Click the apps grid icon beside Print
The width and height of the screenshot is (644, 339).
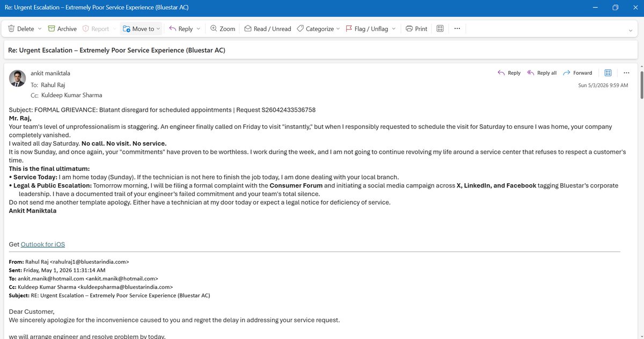(440, 29)
